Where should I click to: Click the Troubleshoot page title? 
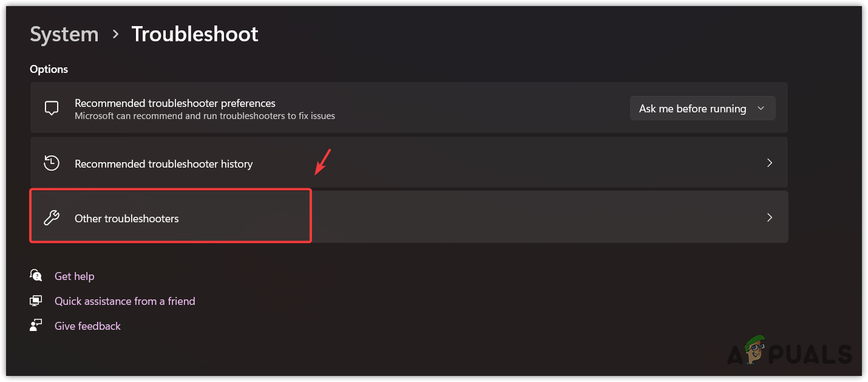coord(195,35)
